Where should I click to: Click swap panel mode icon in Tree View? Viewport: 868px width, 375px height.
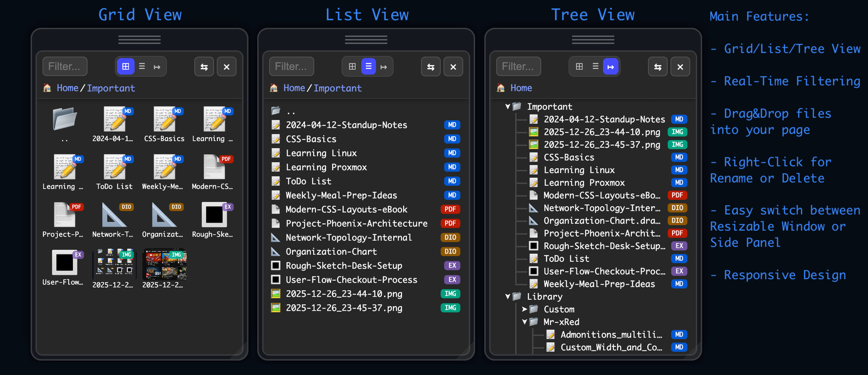tap(657, 67)
